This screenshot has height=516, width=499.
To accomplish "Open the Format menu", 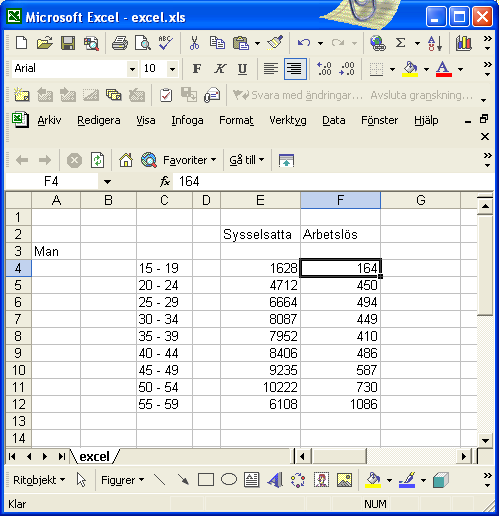I will tap(236, 120).
